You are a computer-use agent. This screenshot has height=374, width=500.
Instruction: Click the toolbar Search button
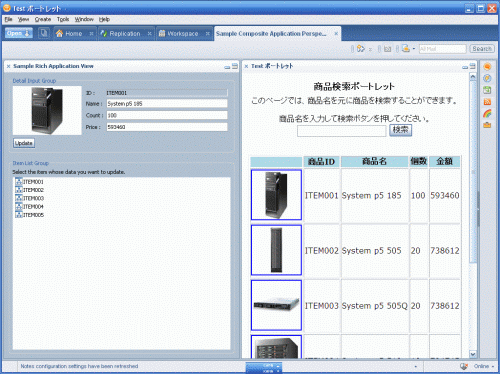coord(482,49)
